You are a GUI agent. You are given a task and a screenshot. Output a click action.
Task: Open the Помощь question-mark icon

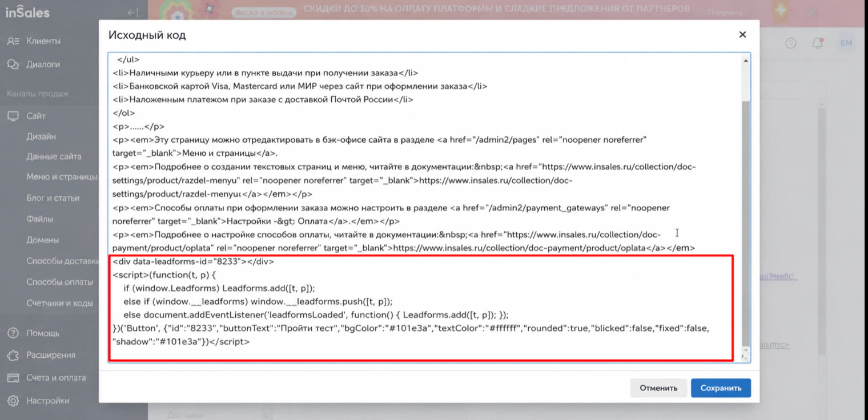pyautogui.click(x=13, y=333)
